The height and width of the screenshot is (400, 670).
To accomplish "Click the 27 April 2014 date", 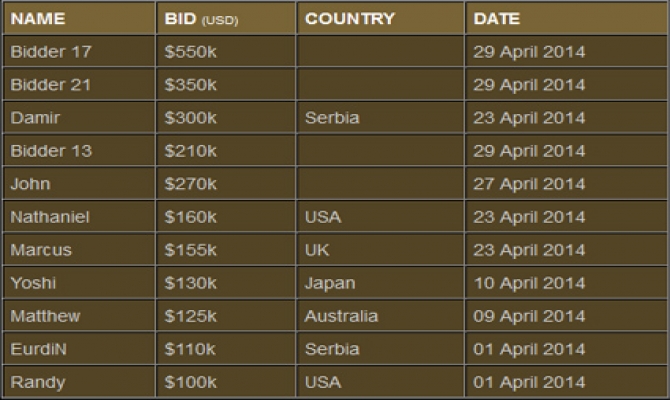I will [x=529, y=184].
